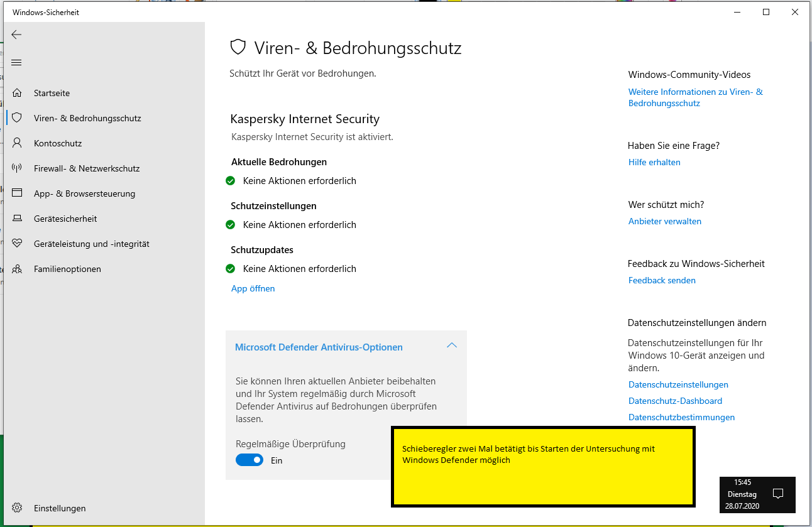The height and width of the screenshot is (527, 812).
Task: Click the heart health icon
Action: pyautogui.click(x=17, y=244)
